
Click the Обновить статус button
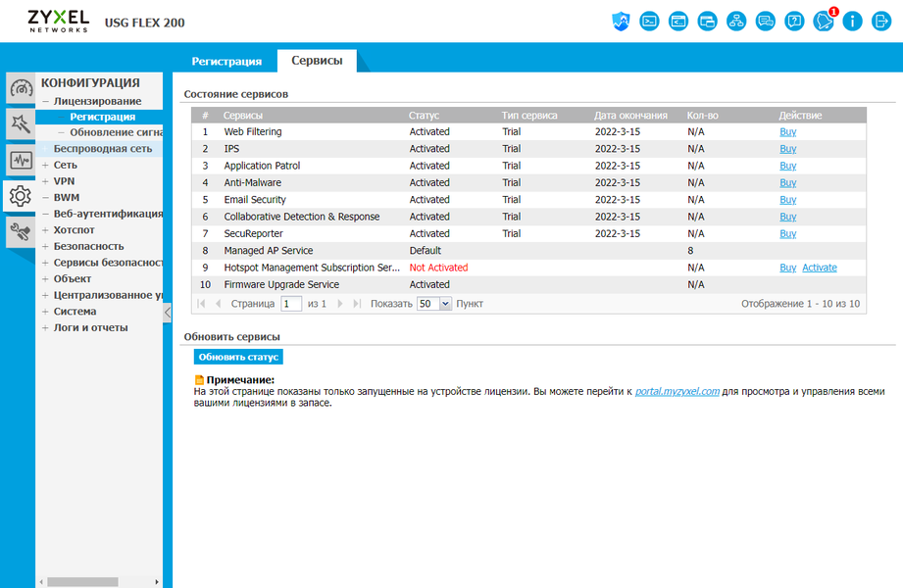[x=238, y=357]
